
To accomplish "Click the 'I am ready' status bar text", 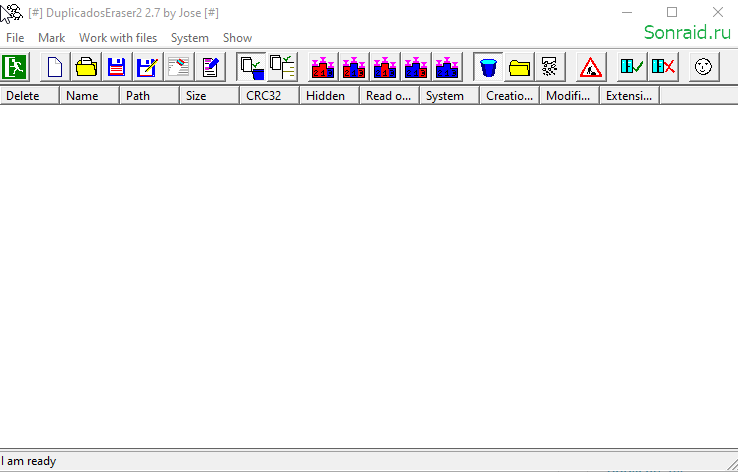I will tap(28, 461).
